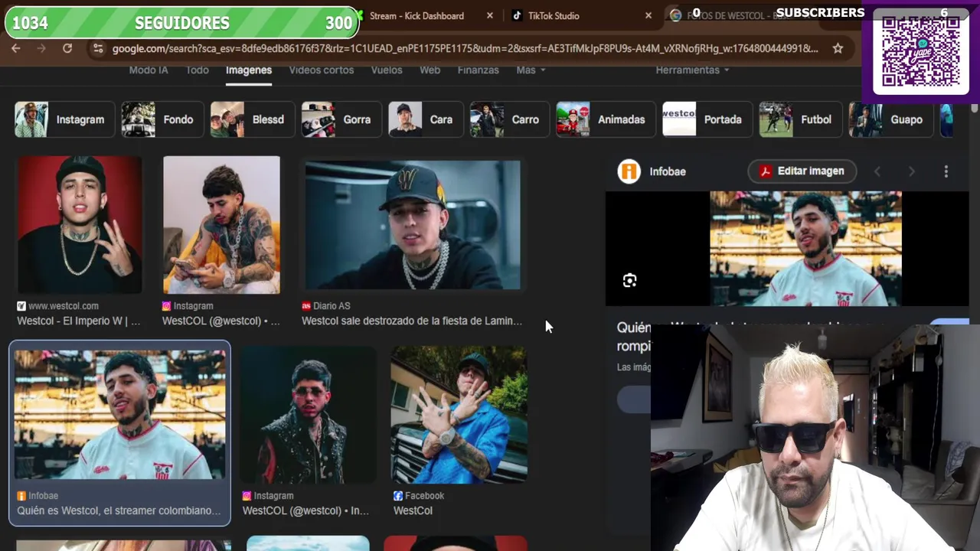Filter images by the Portada chip
This screenshot has width=980, height=551.
click(x=707, y=119)
